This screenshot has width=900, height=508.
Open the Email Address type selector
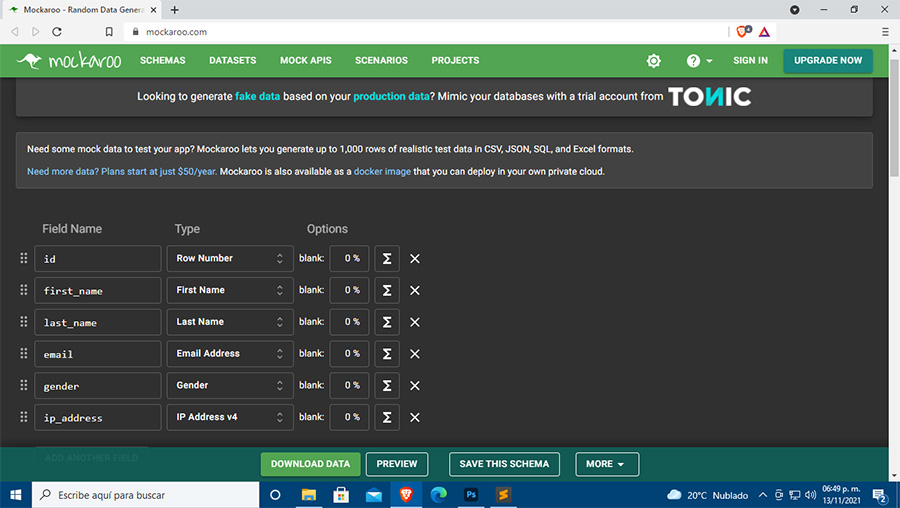click(229, 354)
